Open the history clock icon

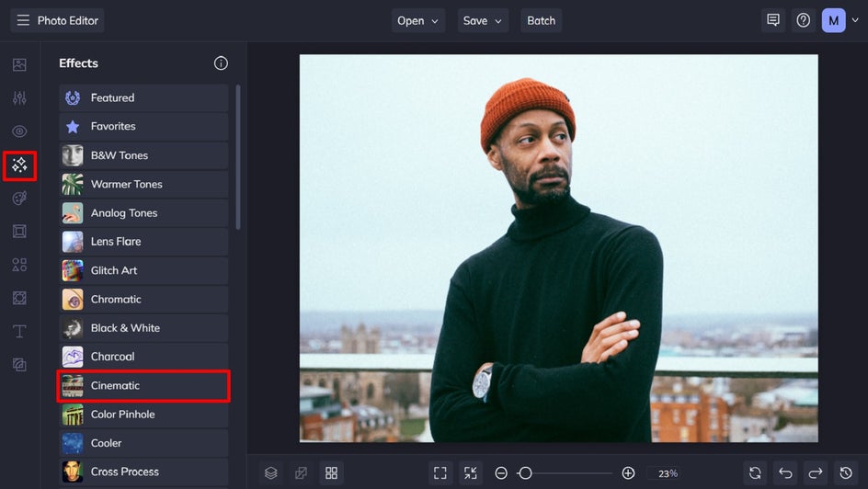(x=846, y=472)
